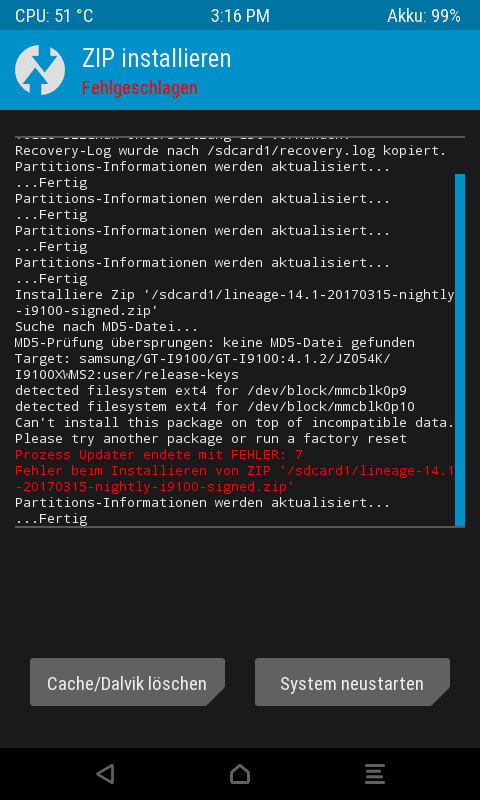Tap the CPU temperature indicator
Screen dimensions: 480x800
pyautogui.click(x=54, y=16)
